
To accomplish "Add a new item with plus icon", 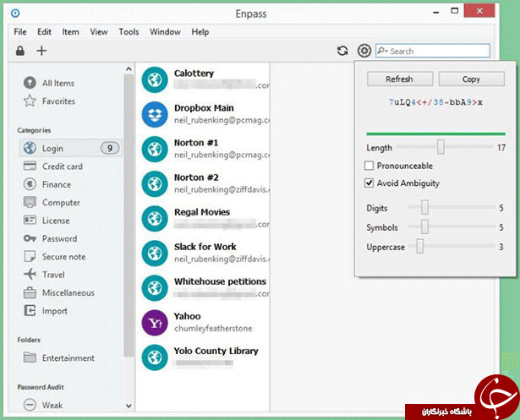I will coord(41,51).
